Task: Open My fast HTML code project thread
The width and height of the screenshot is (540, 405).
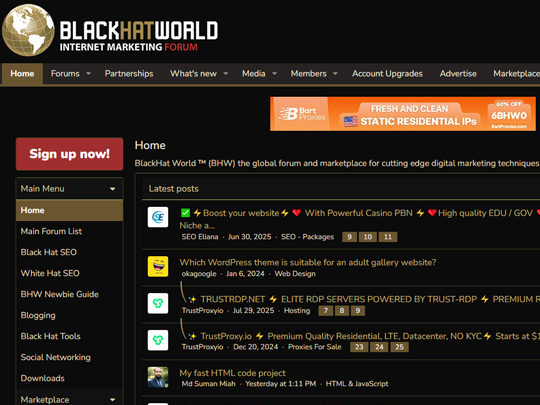Action: pyautogui.click(x=232, y=373)
